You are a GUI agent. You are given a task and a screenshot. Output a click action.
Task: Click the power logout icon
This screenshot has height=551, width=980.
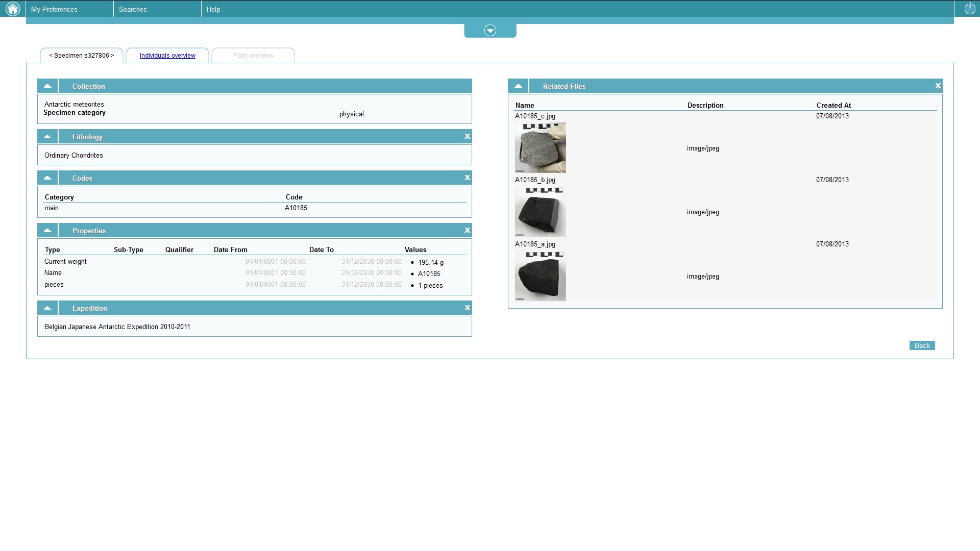coord(969,9)
